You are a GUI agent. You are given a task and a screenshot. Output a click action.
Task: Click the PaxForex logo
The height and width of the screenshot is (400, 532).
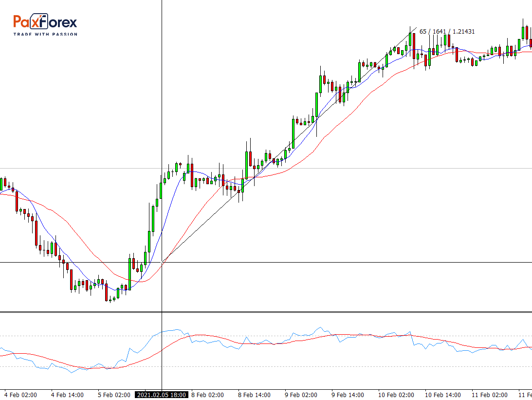coord(45,24)
